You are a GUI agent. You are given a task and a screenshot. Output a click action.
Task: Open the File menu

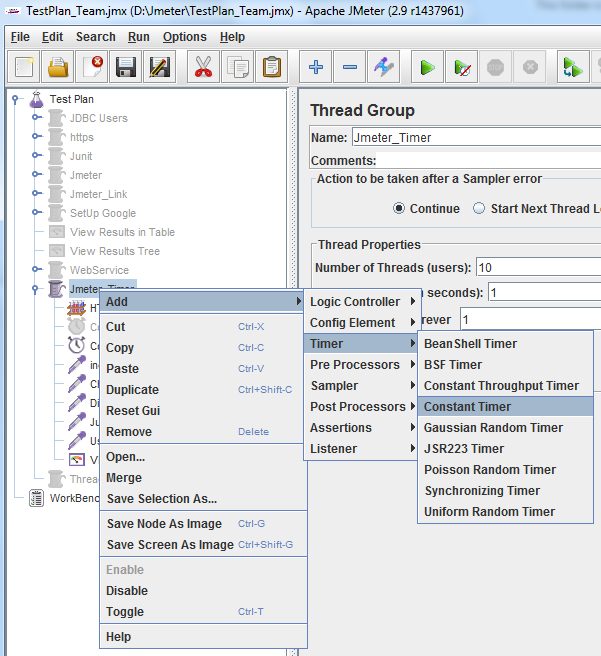point(20,37)
